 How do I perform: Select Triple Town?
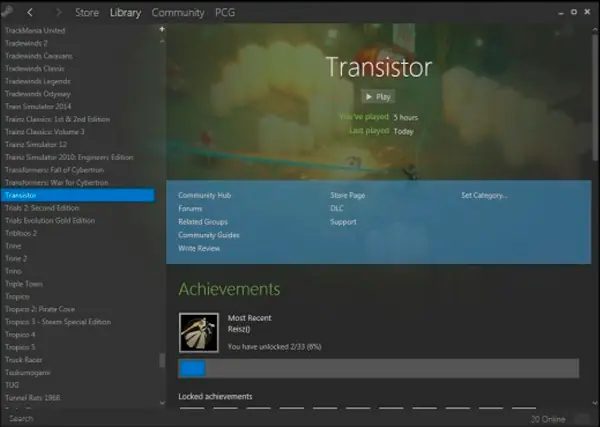pyautogui.click(x=24, y=284)
